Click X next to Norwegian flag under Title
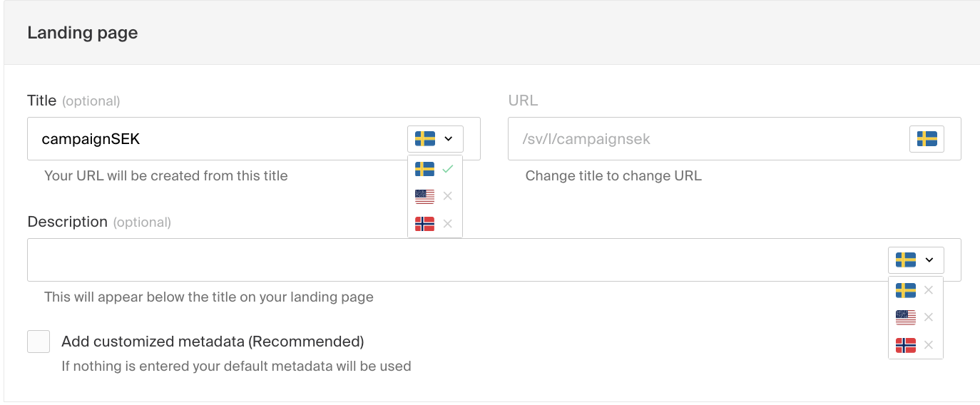The image size is (980, 405). pyautogui.click(x=448, y=223)
